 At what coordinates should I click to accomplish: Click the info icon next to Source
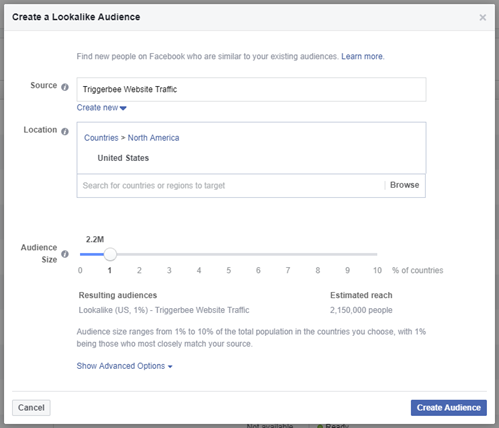tap(65, 87)
